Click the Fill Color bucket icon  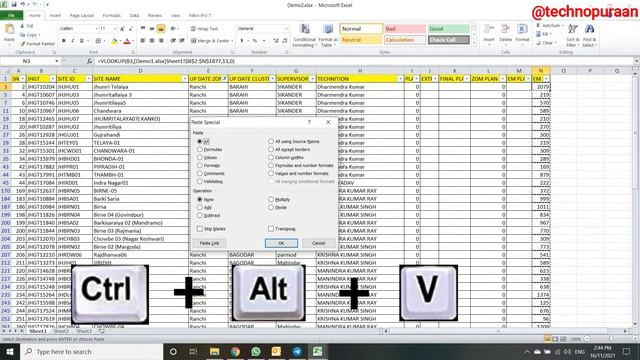tap(114, 41)
